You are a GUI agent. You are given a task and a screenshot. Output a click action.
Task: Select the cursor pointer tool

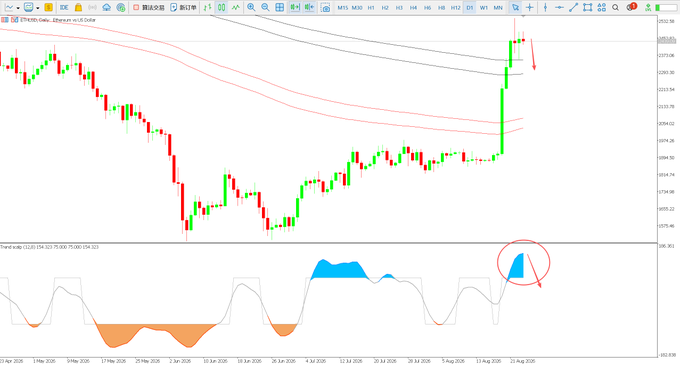click(x=515, y=7)
